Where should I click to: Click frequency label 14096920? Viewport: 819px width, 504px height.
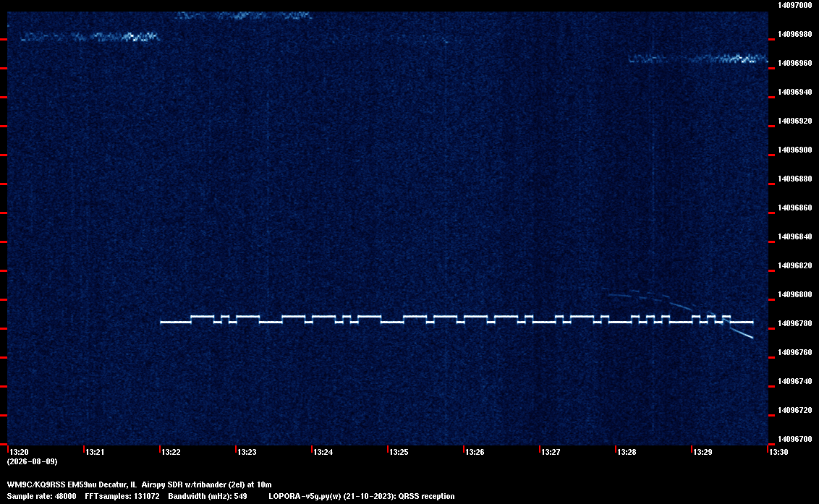[795, 121]
